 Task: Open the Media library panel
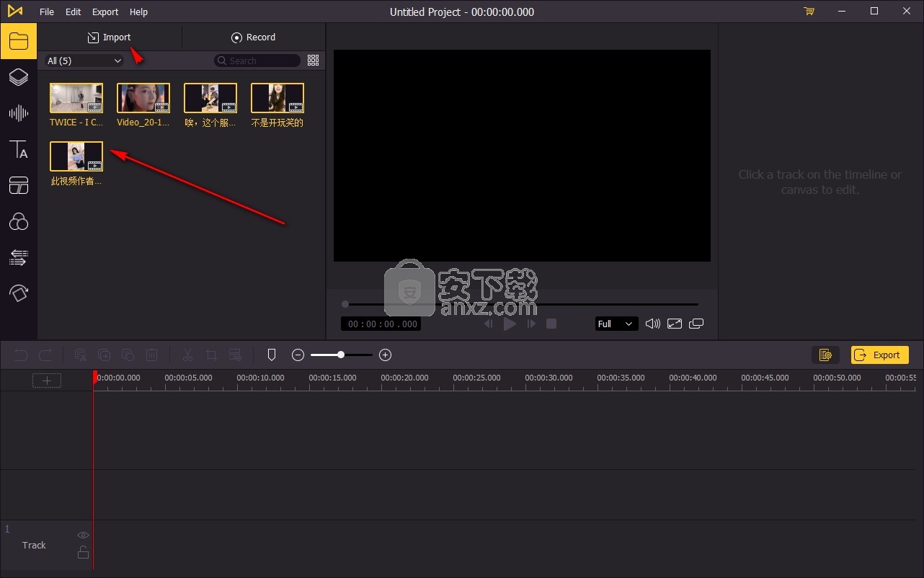click(18, 40)
